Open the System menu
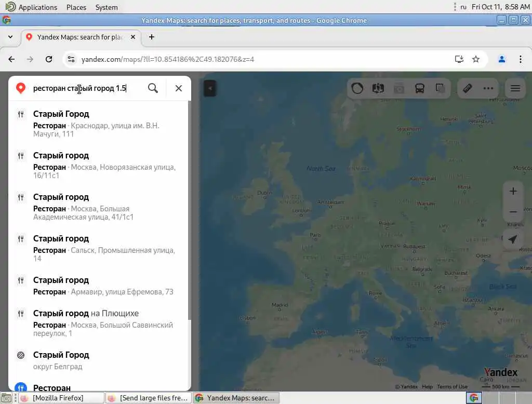Image resolution: width=532 pixels, height=404 pixels. (107, 7)
